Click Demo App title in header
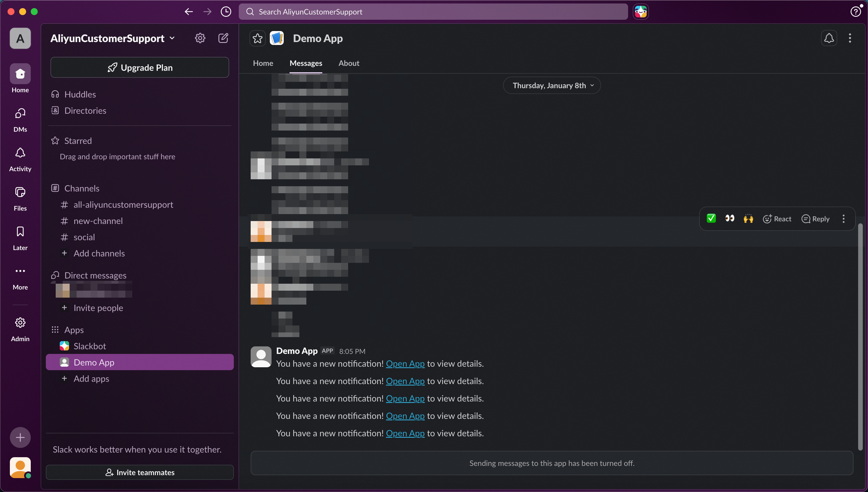The width and height of the screenshot is (868, 492). point(318,38)
